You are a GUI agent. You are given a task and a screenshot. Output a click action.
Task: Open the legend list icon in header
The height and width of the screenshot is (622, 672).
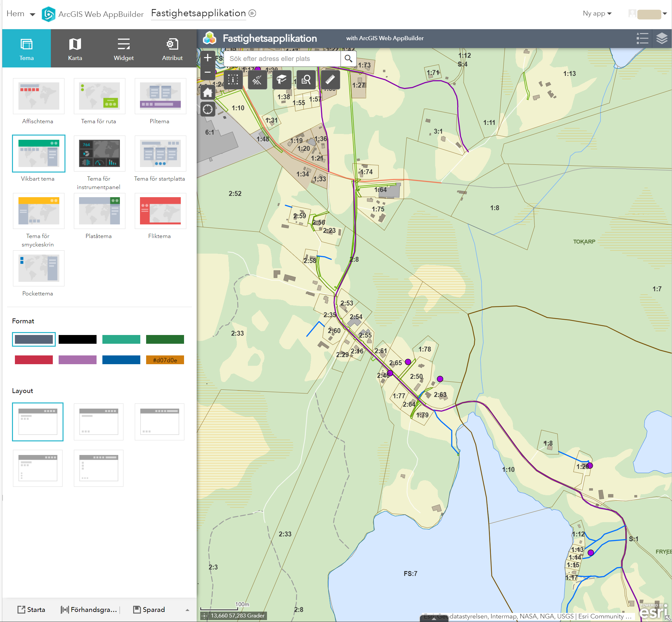pyautogui.click(x=642, y=38)
